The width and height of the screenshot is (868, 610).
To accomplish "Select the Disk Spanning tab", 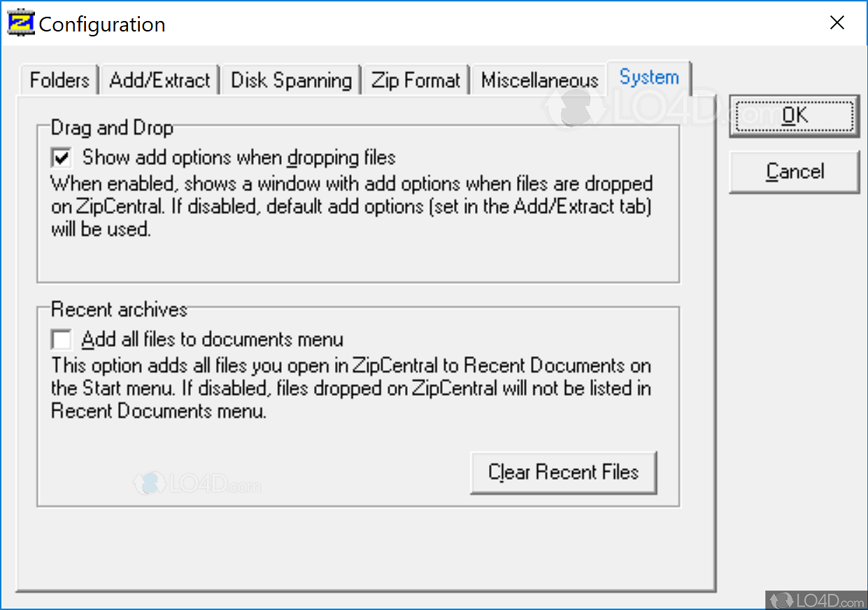I will (x=290, y=80).
